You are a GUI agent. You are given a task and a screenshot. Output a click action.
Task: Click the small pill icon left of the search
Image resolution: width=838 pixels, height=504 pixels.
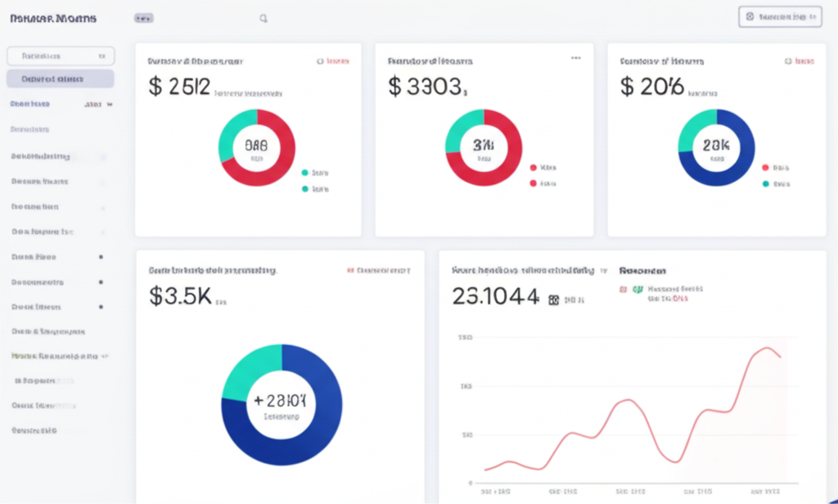[x=145, y=17]
